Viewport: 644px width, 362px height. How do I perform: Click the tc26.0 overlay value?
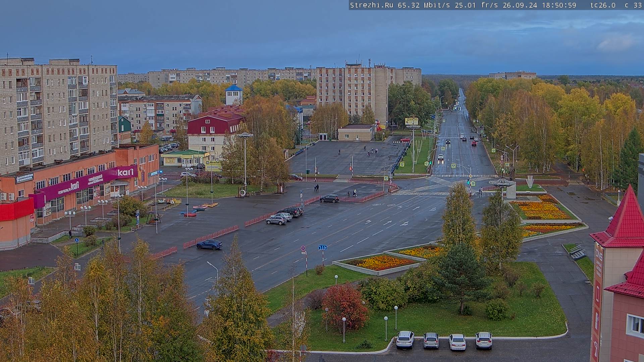[603, 5]
